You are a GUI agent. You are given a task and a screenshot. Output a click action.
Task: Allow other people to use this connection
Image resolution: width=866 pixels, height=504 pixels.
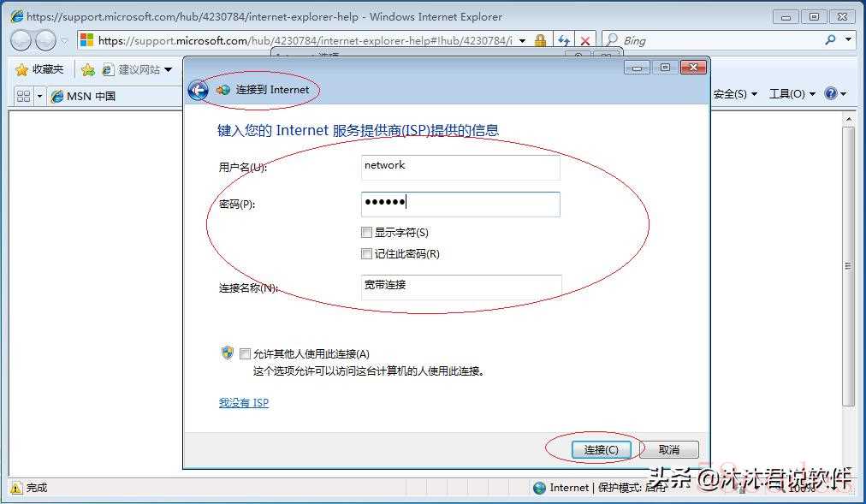[x=246, y=354]
